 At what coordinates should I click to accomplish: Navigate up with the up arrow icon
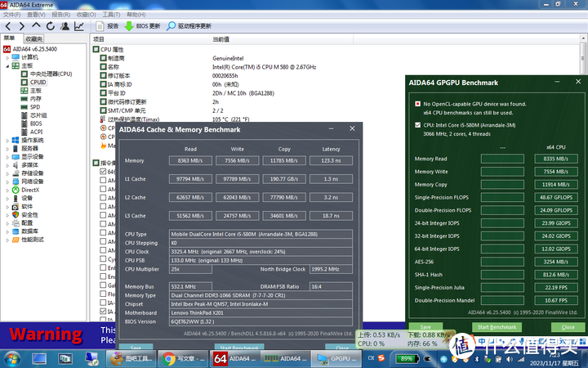click(x=36, y=26)
